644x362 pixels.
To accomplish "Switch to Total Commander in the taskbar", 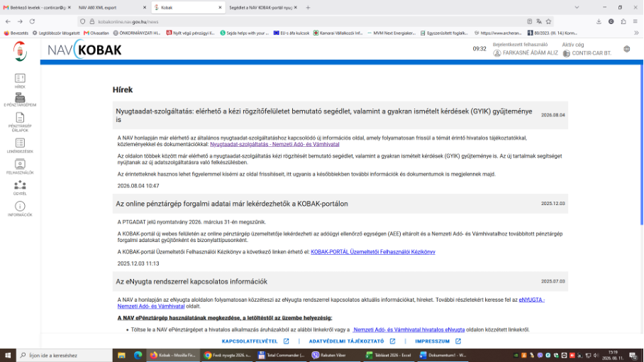I will pyautogui.click(x=282, y=355).
